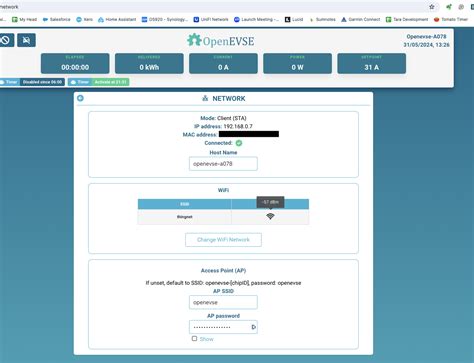This screenshot has height=363, width=474.
Task: Click the crossed-out vehicle icon button
Action: tap(26, 40)
